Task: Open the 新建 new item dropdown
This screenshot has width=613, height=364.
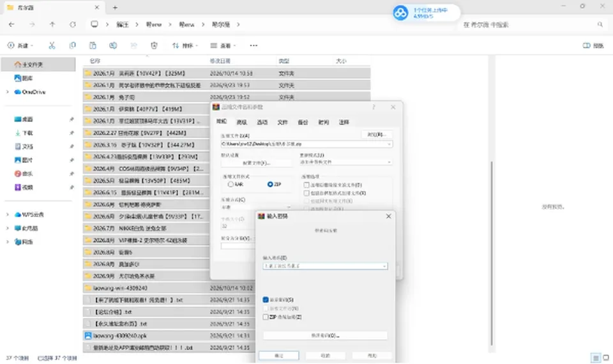Action: tap(20, 46)
